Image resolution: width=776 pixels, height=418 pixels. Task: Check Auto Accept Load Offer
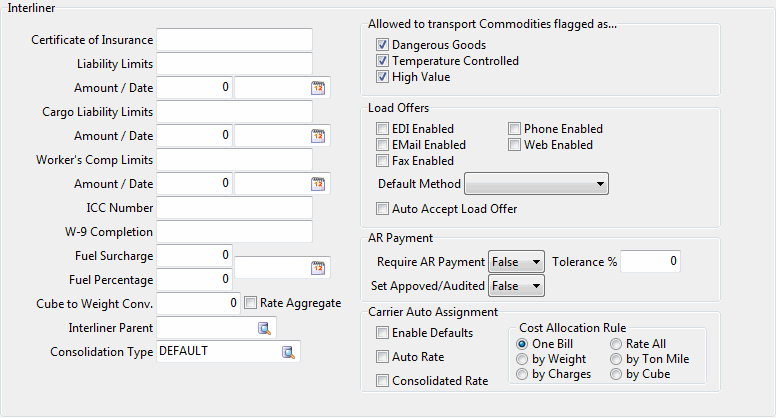click(383, 209)
